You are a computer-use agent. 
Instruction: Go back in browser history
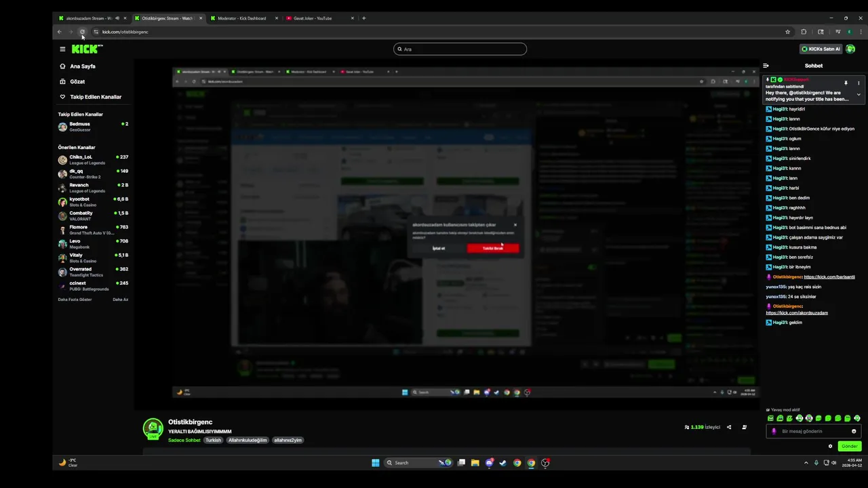60,32
